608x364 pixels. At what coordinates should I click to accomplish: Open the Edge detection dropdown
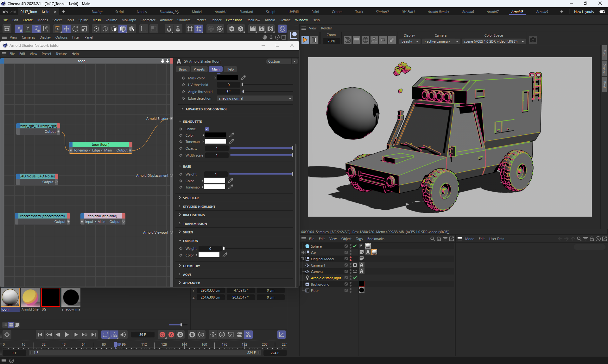click(255, 98)
